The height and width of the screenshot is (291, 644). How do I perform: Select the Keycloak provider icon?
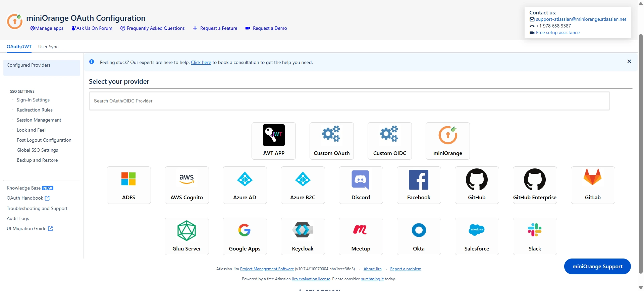point(303,230)
